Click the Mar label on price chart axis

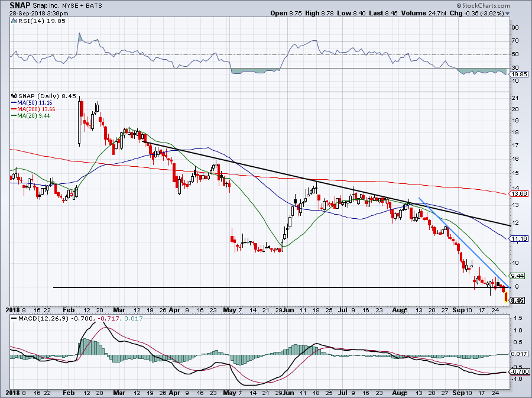tap(119, 310)
